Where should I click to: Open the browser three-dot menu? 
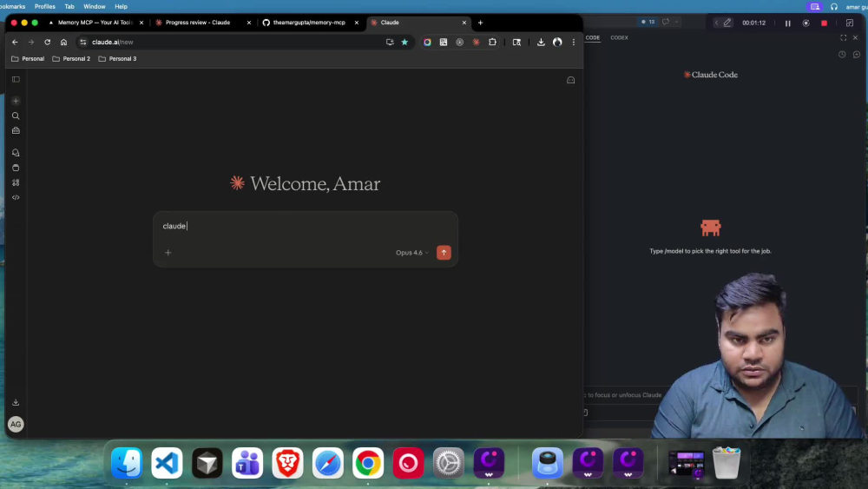pyautogui.click(x=574, y=42)
